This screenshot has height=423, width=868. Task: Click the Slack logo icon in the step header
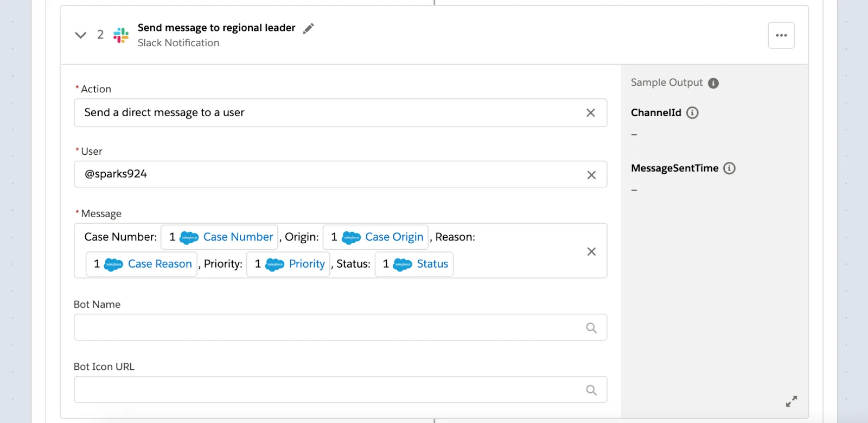coord(121,35)
